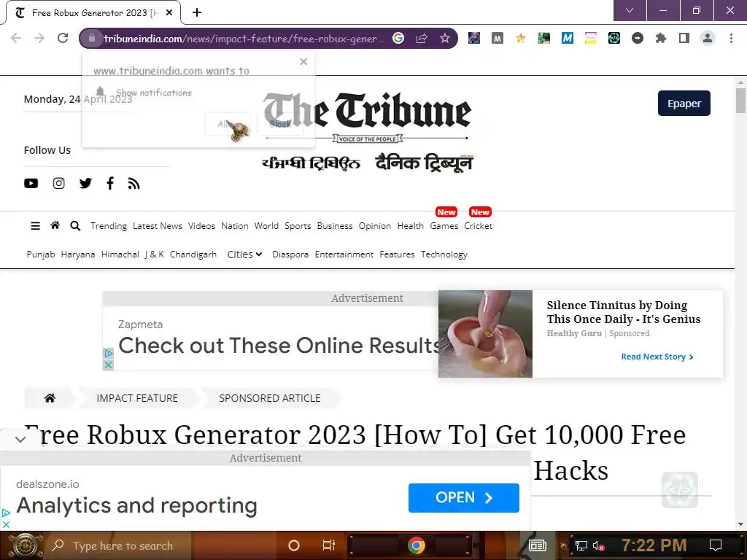Screen dimensions: 747x560
Task: Open the Epaper edition
Action: [684, 104]
